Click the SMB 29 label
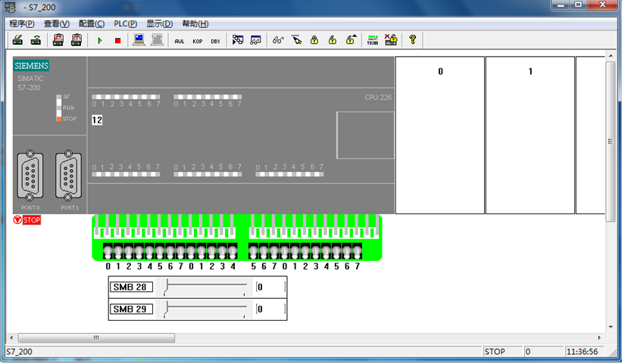Screen dimensions: 628x364 [x=131, y=309]
